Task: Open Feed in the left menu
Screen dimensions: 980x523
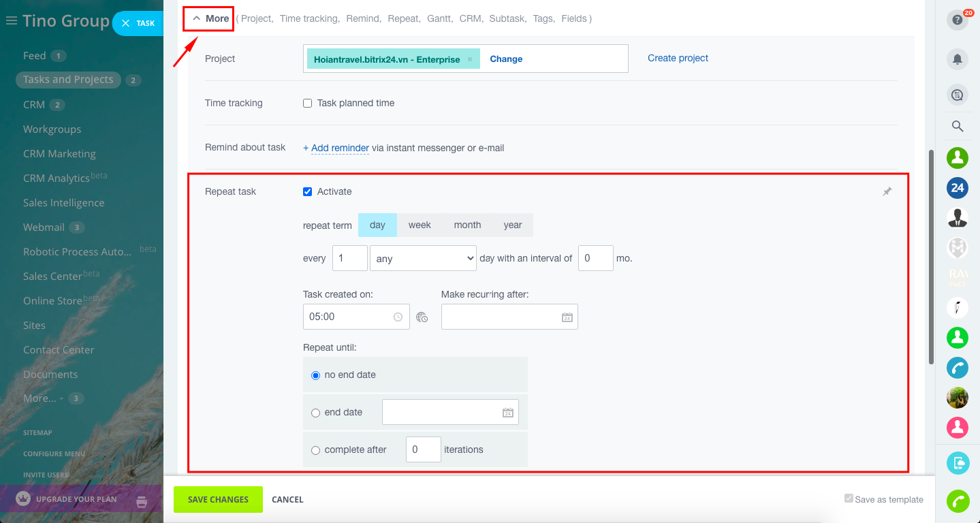Action: click(34, 56)
